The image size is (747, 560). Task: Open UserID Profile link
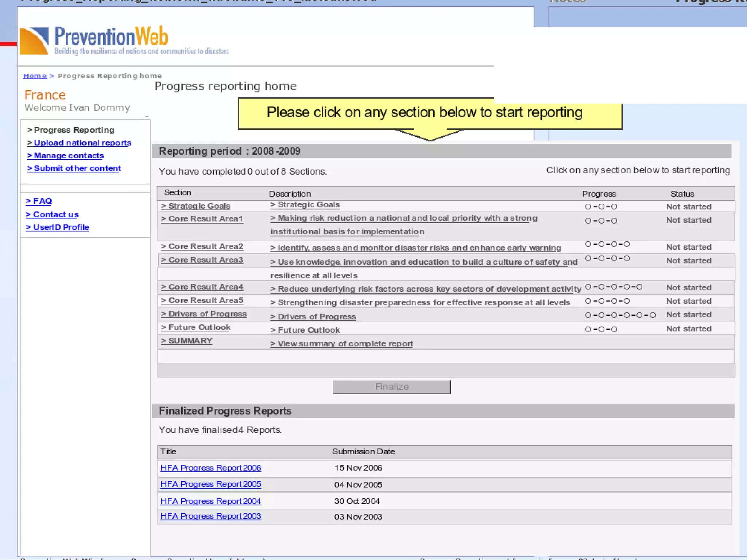pyautogui.click(x=58, y=227)
